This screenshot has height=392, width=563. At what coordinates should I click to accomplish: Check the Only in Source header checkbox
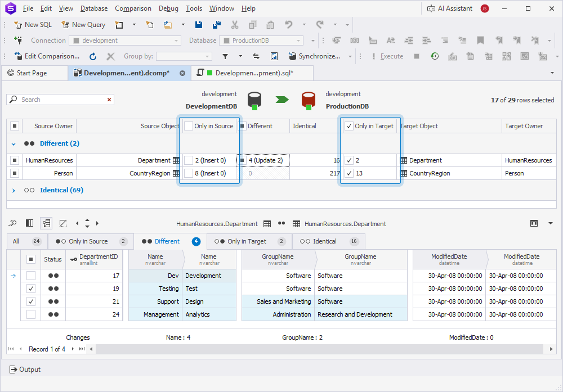[189, 126]
